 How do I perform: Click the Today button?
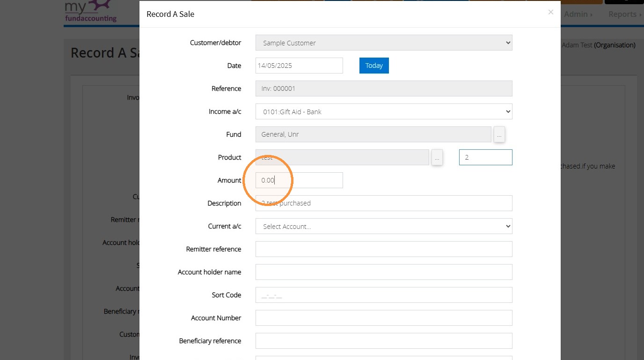pyautogui.click(x=374, y=66)
